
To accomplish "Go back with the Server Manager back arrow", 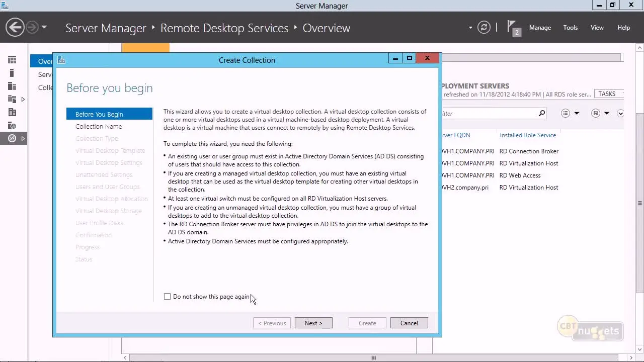I will (x=15, y=27).
